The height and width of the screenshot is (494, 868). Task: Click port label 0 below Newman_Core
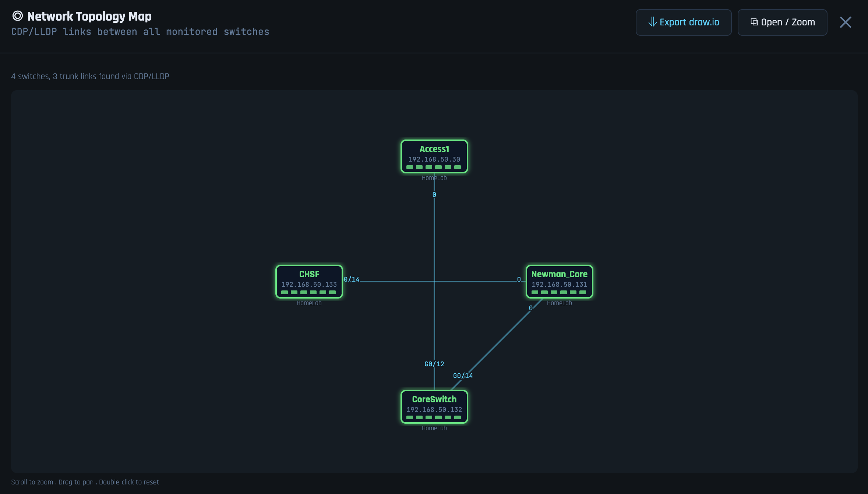530,308
